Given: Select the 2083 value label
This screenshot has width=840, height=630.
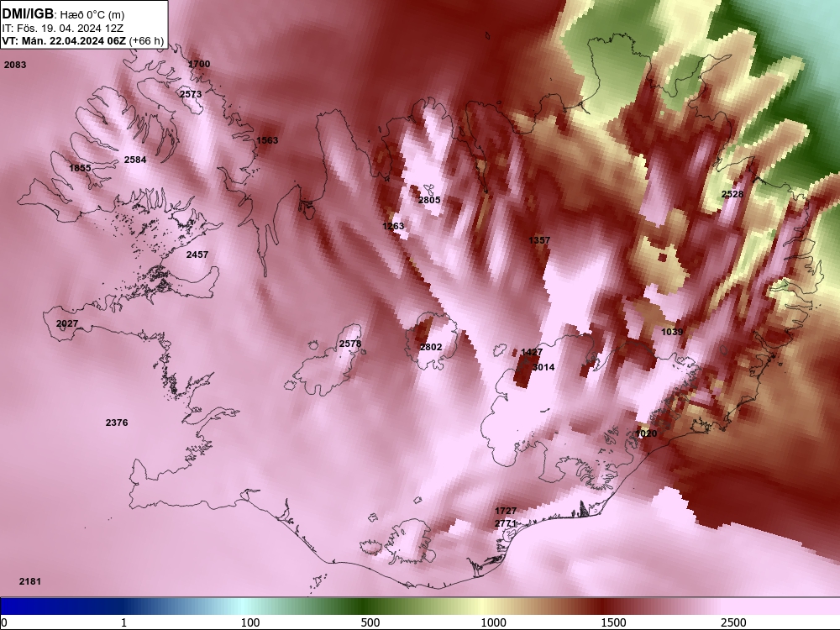Looking at the screenshot, I should pyautogui.click(x=15, y=65).
